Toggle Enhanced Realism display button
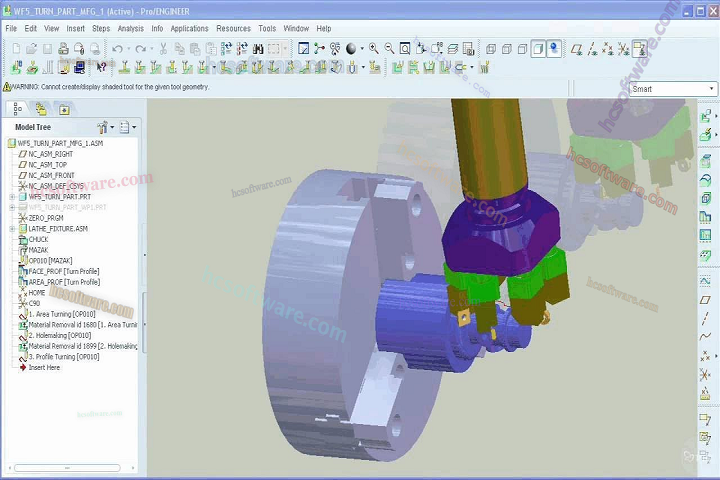The width and height of the screenshot is (720, 480). coord(554,49)
